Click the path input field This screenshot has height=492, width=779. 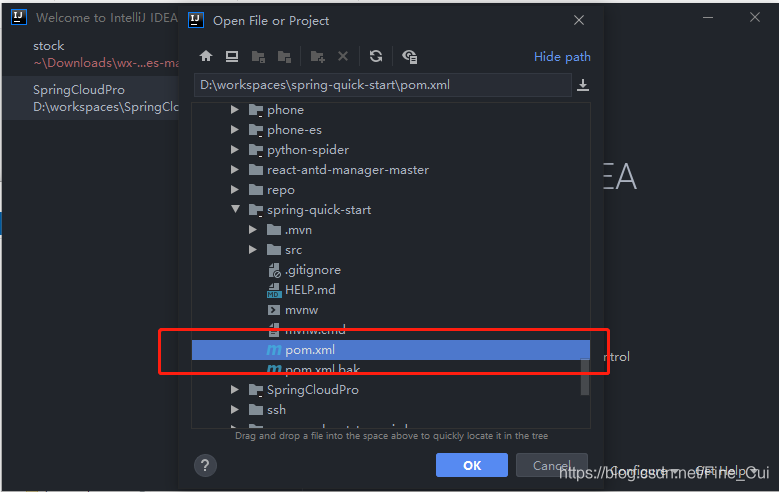click(x=383, y=85)
